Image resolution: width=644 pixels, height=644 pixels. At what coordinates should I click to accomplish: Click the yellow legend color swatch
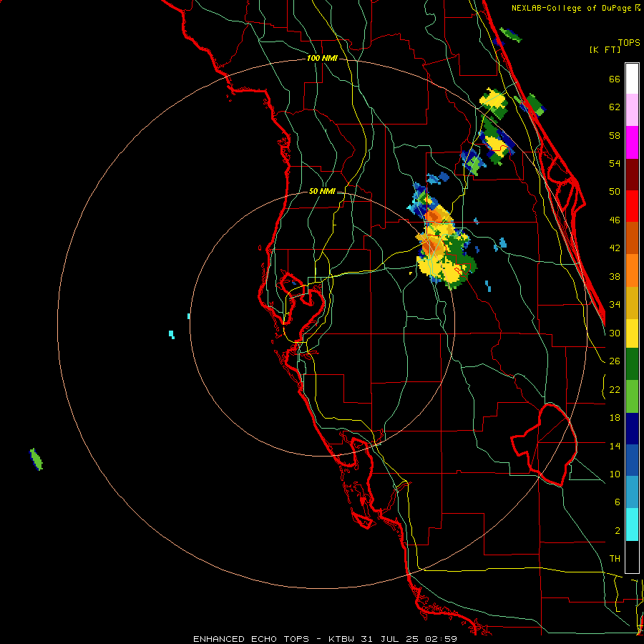pyautogui.click(x=632, y=333)
